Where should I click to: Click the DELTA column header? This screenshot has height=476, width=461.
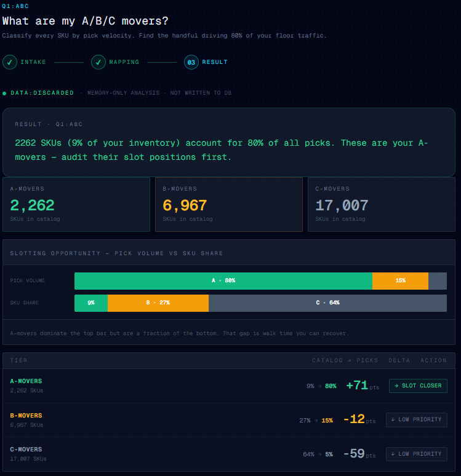click(399, 360)
